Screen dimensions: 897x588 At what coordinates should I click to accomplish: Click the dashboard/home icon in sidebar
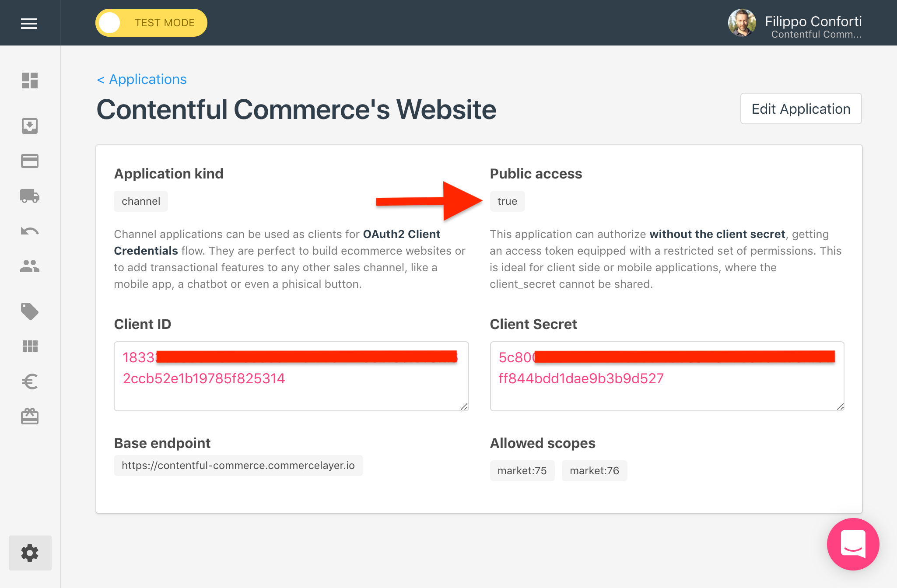(x=29, y=80)
